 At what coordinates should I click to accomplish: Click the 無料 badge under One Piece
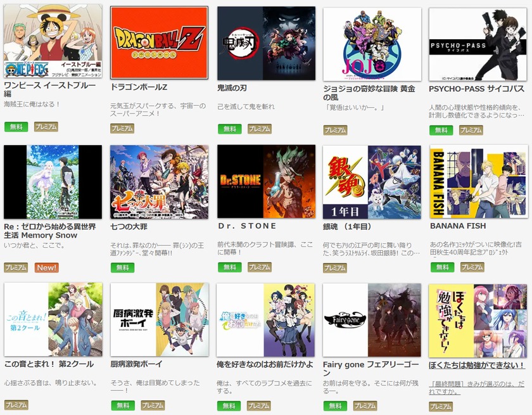[x=16, y=127]
